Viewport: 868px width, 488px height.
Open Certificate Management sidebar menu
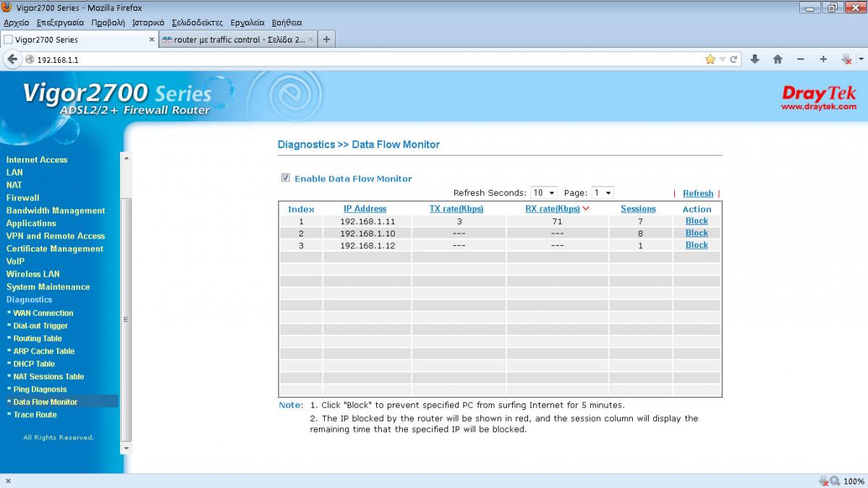(55, 249)
